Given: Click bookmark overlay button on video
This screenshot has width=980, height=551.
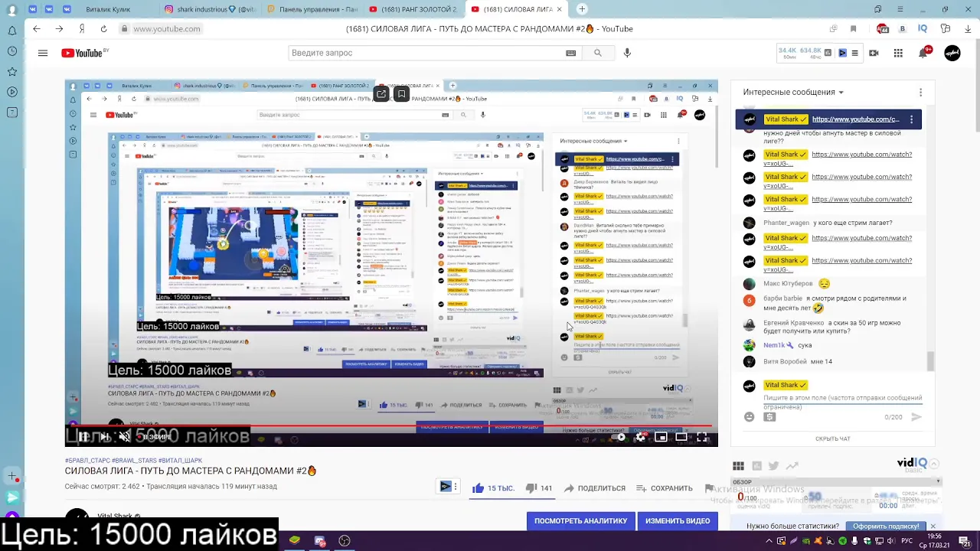Looking at the screenshot, I should coord(401,94).
